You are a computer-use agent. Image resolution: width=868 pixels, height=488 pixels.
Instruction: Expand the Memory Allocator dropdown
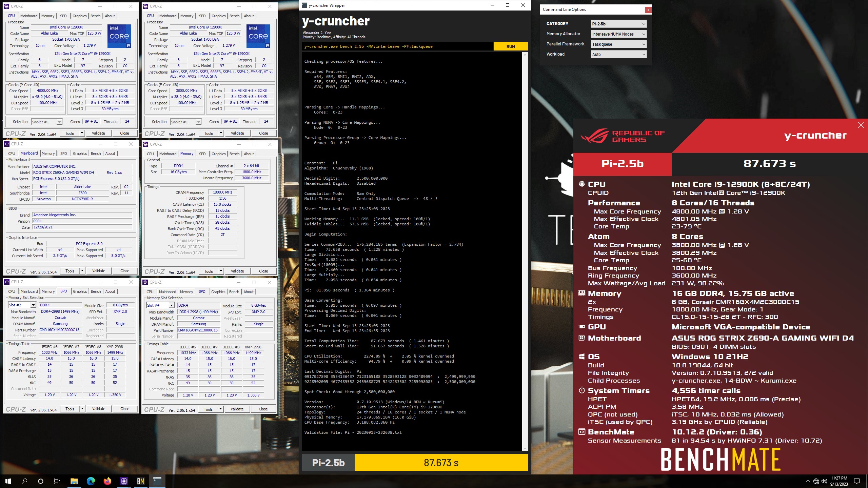click(x=619, y=34)
